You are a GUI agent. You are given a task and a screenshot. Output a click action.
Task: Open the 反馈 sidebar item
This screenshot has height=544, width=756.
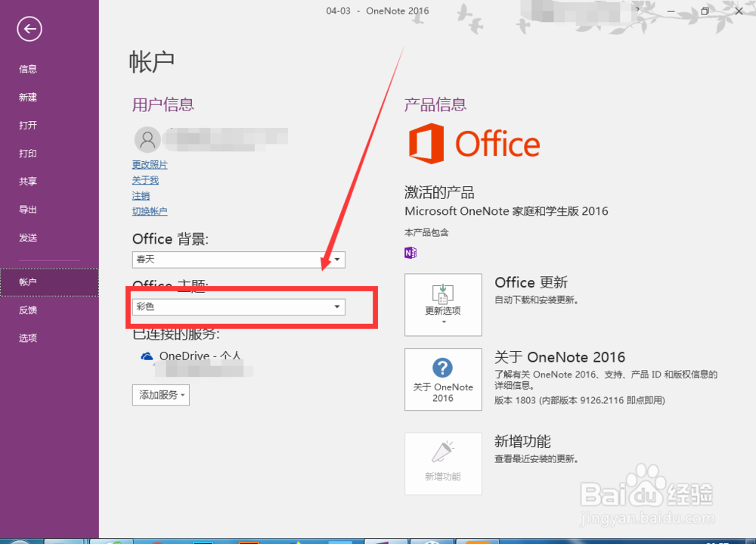28,310
